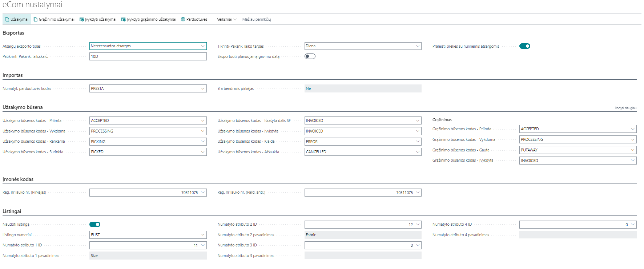Open Užsakymo būsenos kodas - Vykdoma dropdown

[x=202, y=131]
